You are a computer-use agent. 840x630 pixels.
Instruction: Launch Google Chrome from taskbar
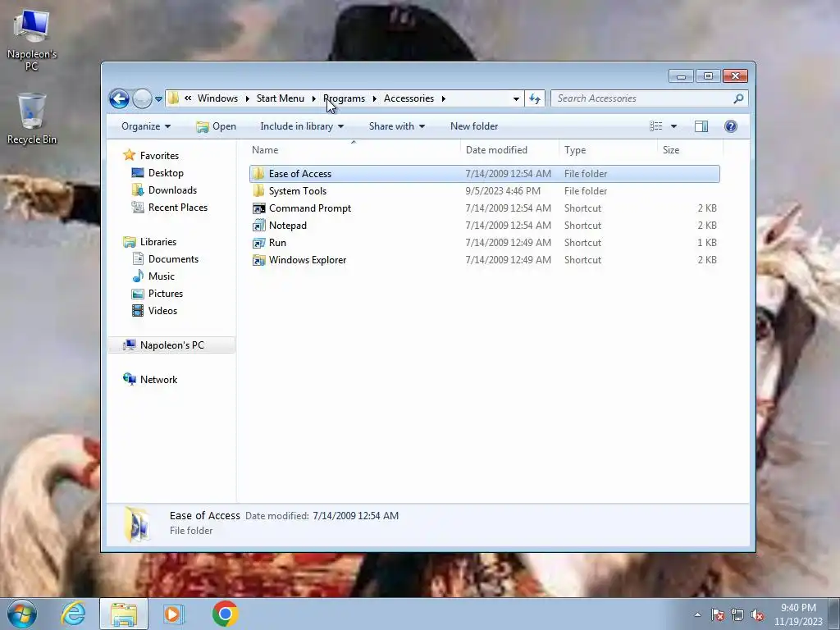coord(225,614)
